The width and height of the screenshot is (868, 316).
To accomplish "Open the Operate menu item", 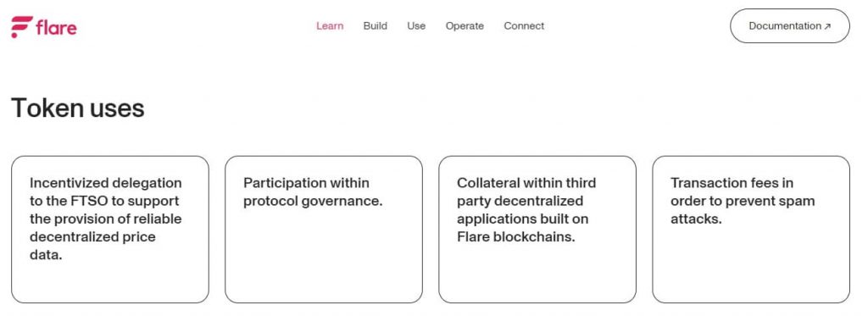I will pyautogui.click(x=465, y=26).
